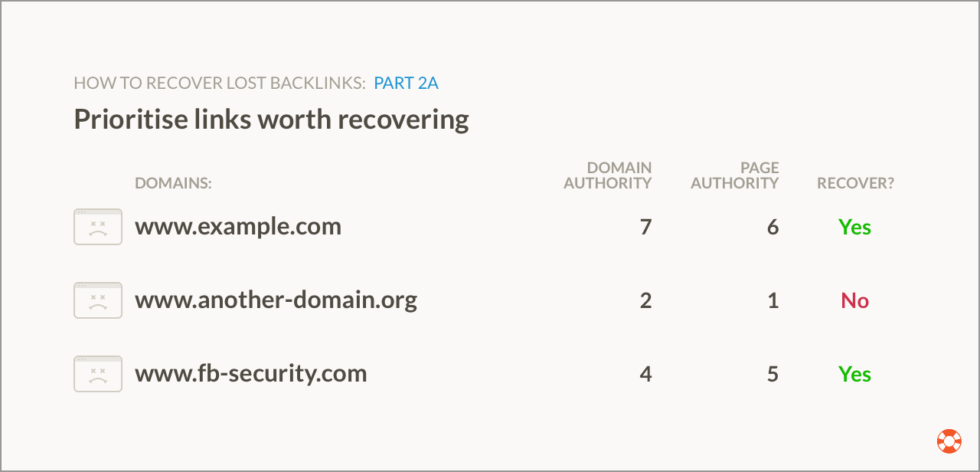
Task: Click the orange lifebuoy logo icon
Action: pyautogui.click(x=949, y=441)
